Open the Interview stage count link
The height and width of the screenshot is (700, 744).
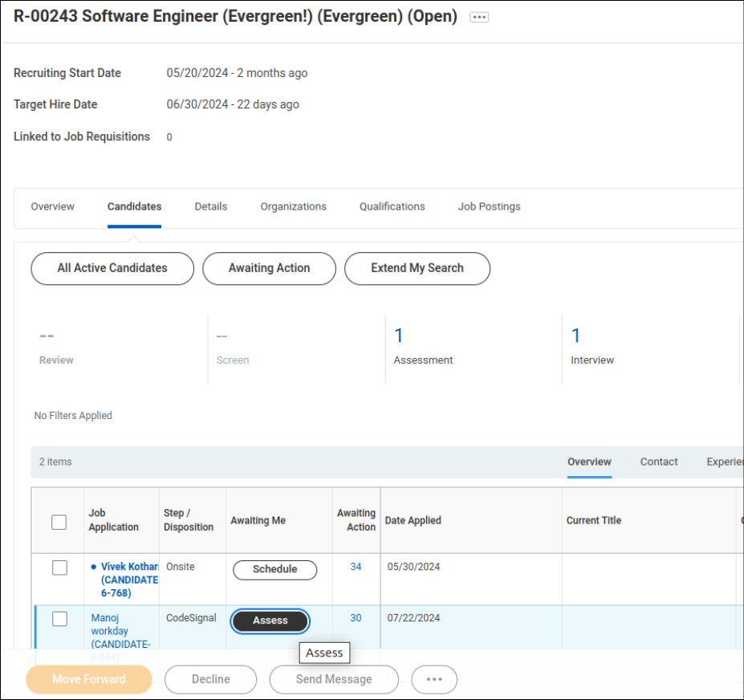pyautogui.click(x=575, y=336)
